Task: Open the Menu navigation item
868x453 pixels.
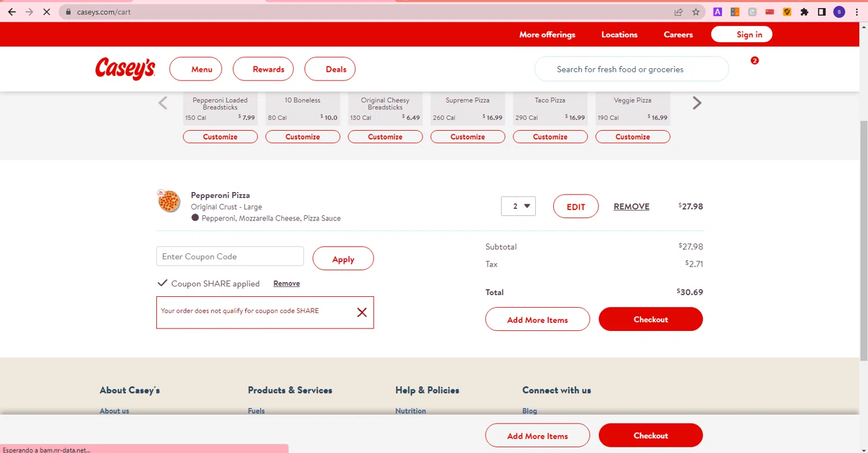Action: tap(196, 69)
